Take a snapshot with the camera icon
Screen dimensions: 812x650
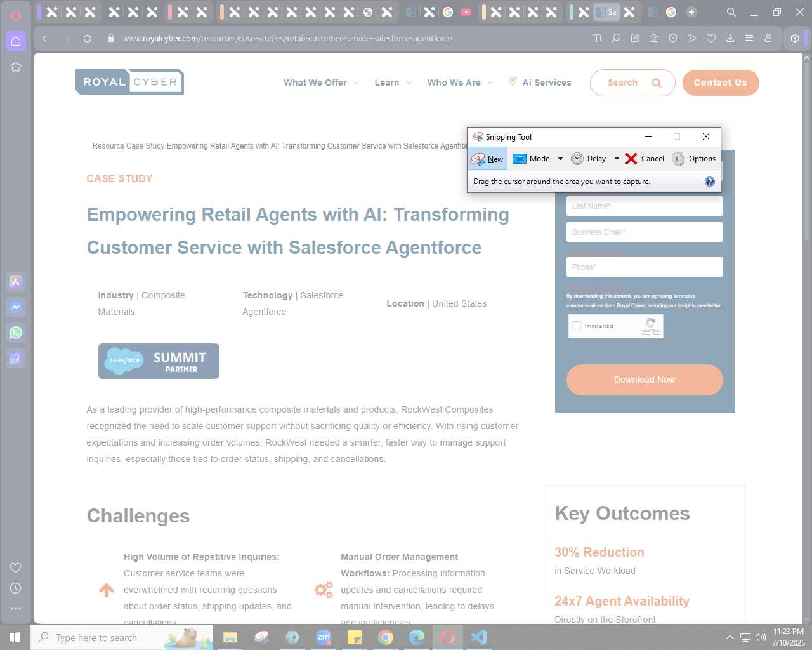pos(654,38)
